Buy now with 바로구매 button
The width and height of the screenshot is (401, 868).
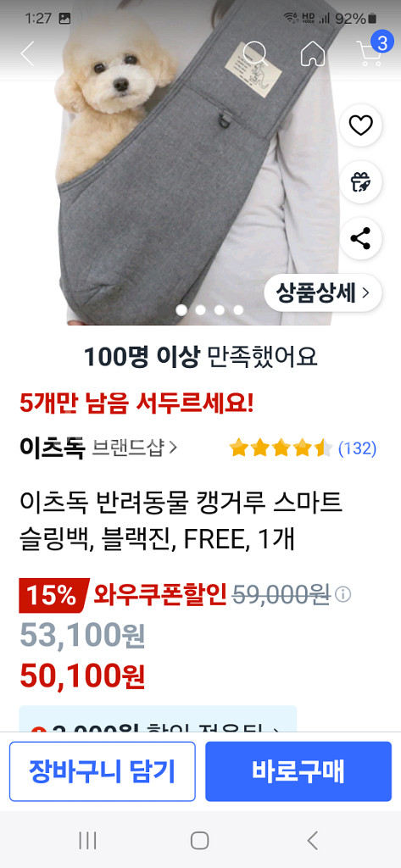(298, 771)
